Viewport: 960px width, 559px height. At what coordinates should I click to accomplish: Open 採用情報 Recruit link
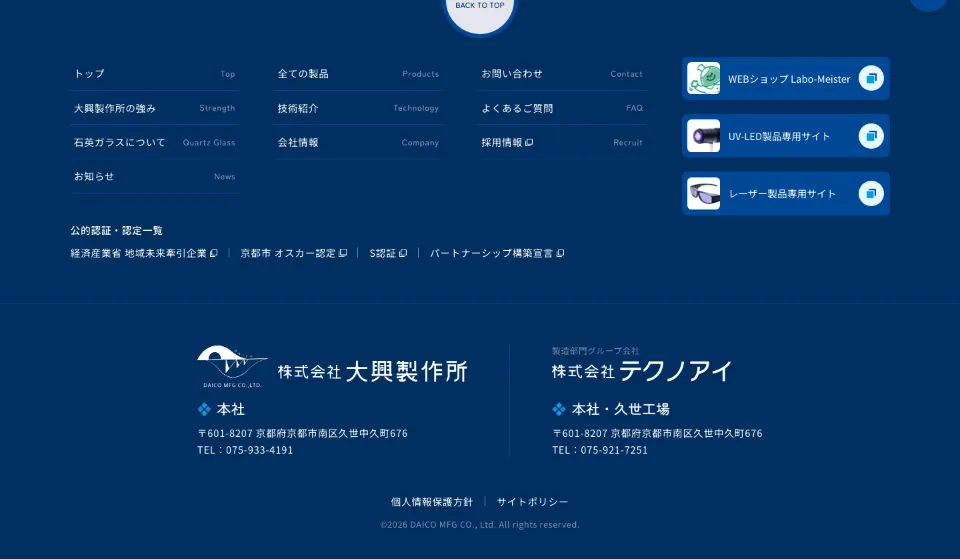(562, 142)
